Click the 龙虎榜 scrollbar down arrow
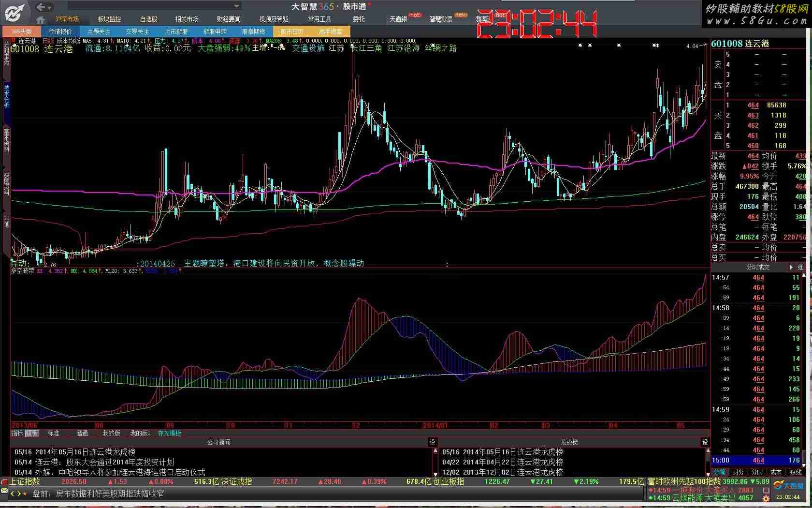This screenshot has height=508, width=812. pyautogui.click(x=709, y=474)
